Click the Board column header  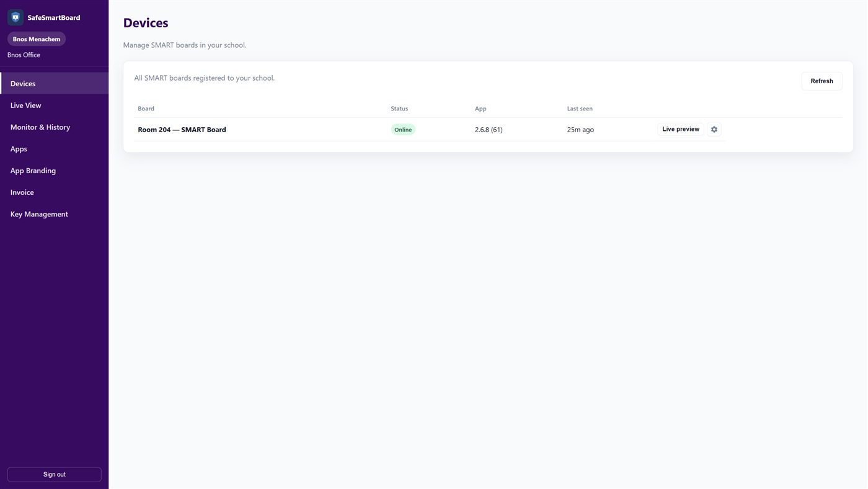[x=146, y=109]
